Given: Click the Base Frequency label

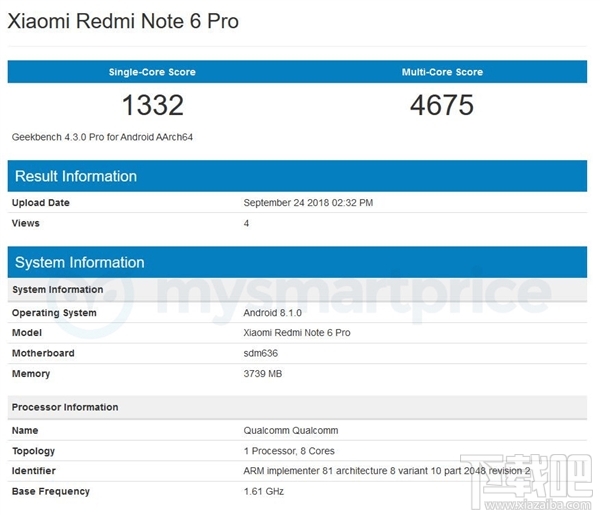Looking at the screenshot, I should coord(51,492).
